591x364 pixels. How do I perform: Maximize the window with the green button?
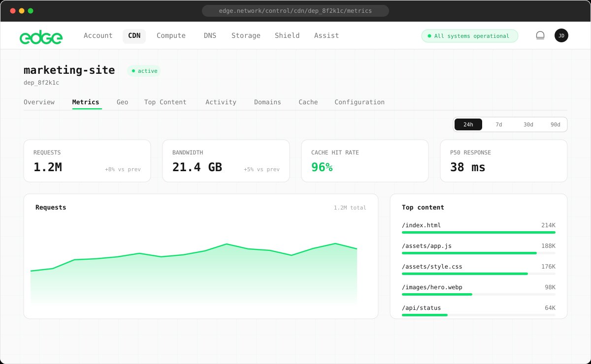[x=31, y=11]
